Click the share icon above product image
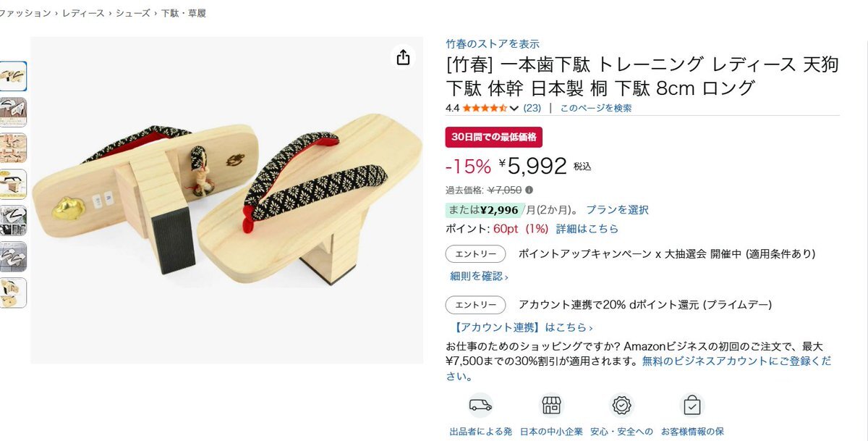The height and width of the screenshot is (441, 868). (x=403, y=58)
